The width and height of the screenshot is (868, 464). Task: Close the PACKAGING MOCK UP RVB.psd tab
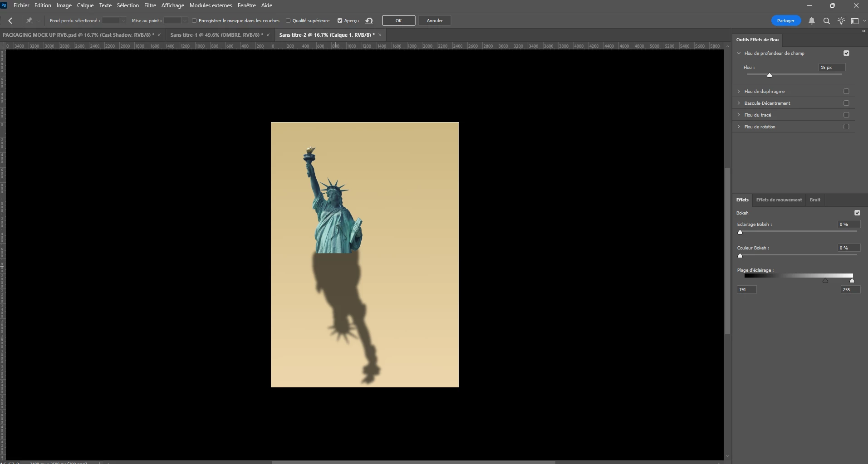(x=159, y=35)
